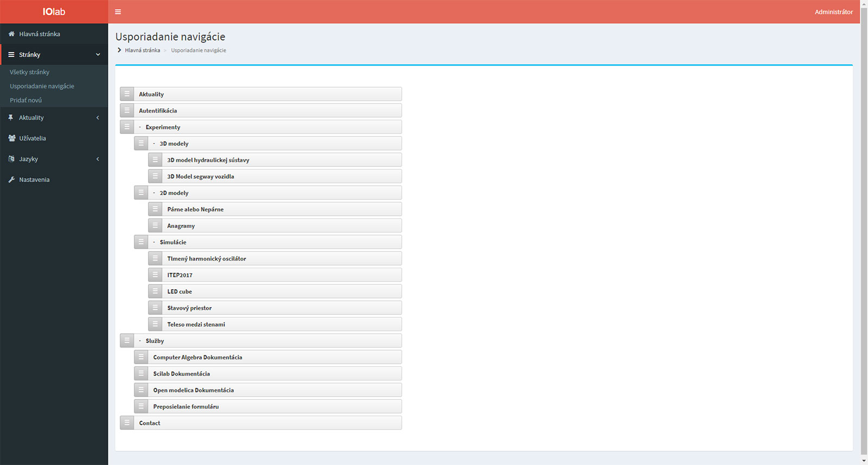The width and height of the screenshot is (868, 465).
Task: Click the language icon beside Jazyky
Action: tap(11, 159)
